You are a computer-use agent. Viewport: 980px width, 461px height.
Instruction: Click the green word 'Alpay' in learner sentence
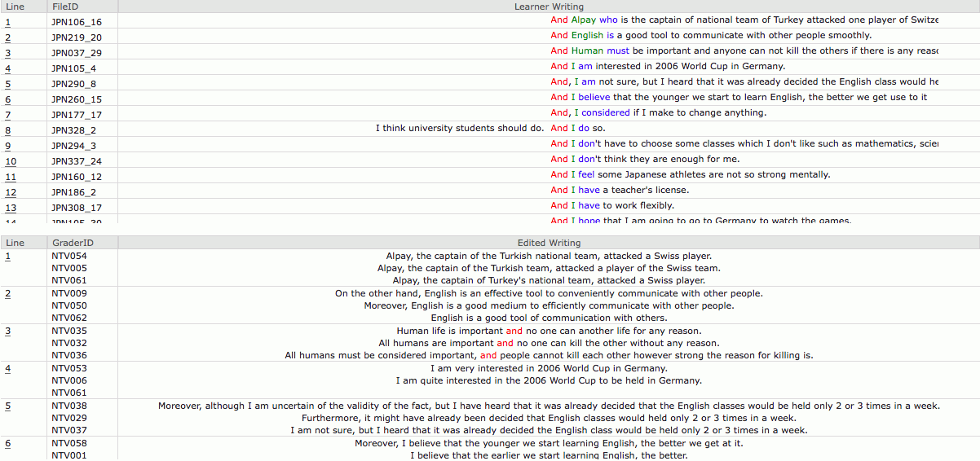584,20
